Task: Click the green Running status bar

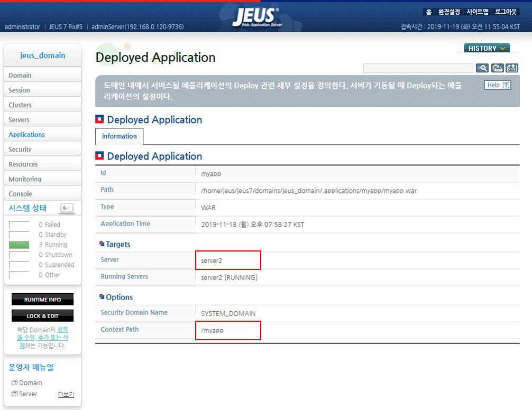Action: [x=20, y=245]
